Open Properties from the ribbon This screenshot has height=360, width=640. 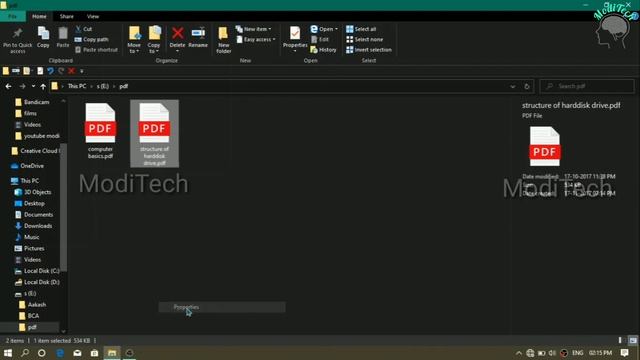295,39
